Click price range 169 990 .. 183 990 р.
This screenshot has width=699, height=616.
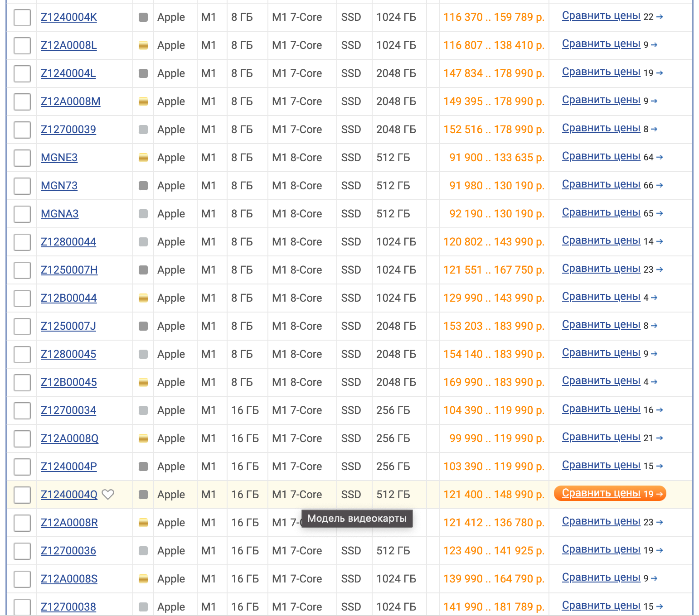[494, 382]
